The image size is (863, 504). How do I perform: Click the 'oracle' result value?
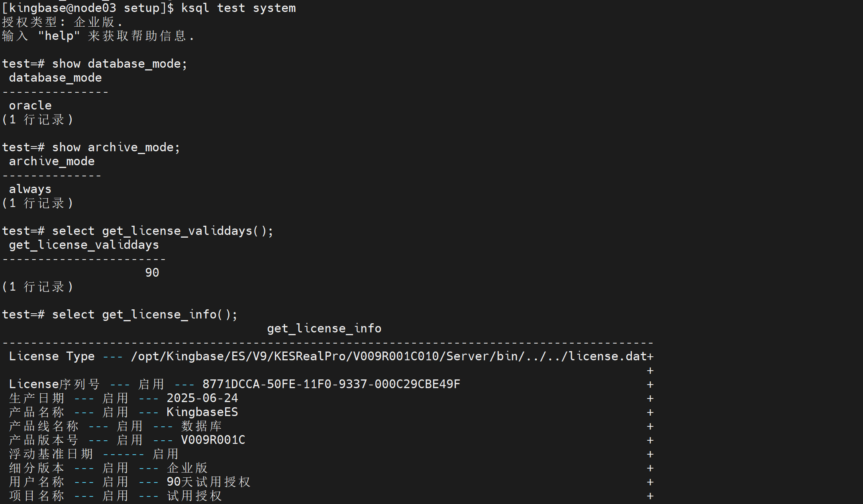[30, 105]
